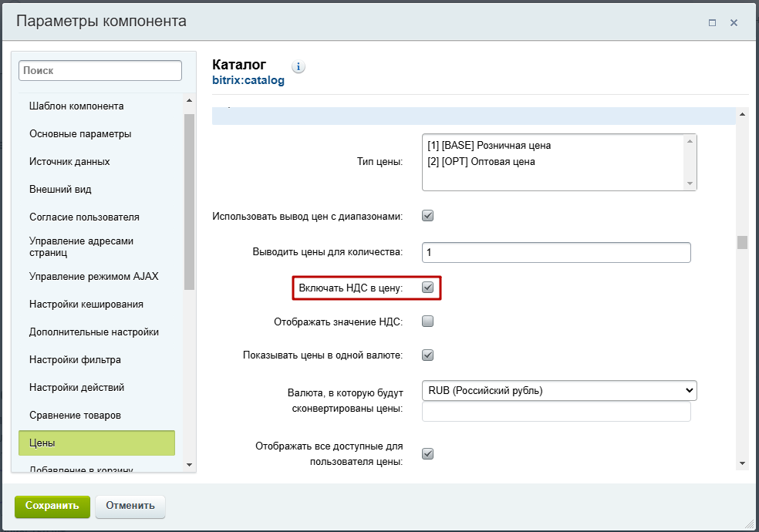Open Управление адресами страниц section
759x532 pixels.
[81, 247]
